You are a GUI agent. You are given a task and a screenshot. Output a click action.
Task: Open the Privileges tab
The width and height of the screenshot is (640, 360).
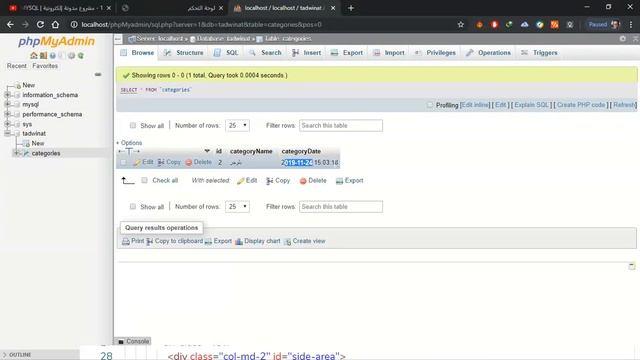[435, 53]
